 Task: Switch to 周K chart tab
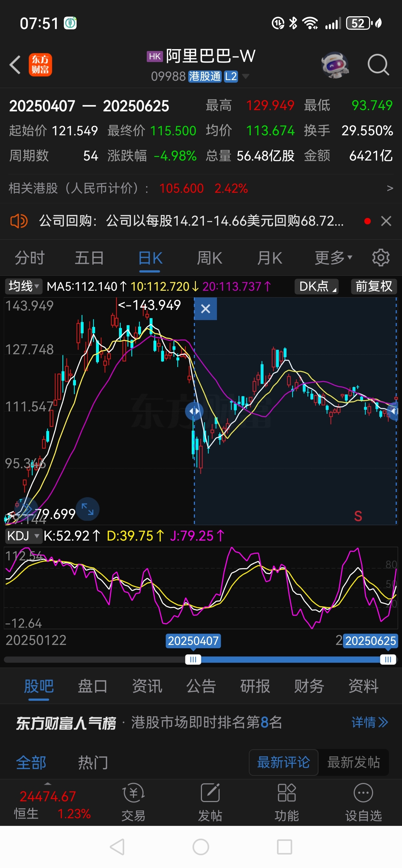(x=209, y=258)
